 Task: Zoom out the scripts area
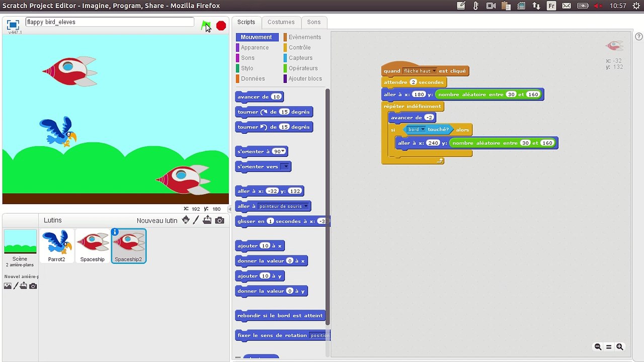click(598, 347)
